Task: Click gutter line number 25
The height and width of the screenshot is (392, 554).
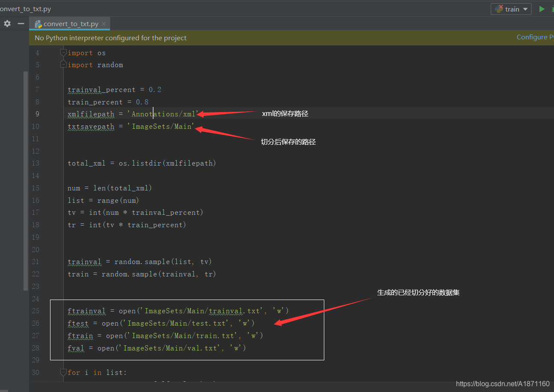Action: 35,311
